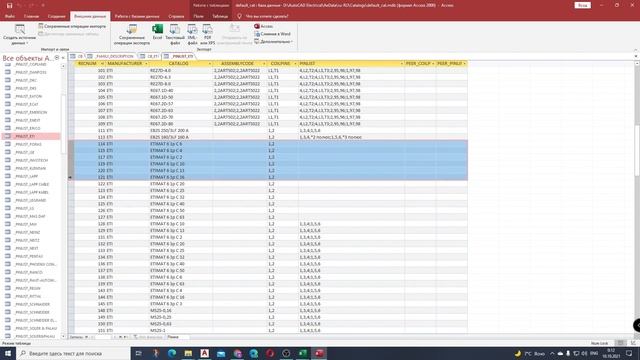Open Создать источник данных import menu
Image resolution: width=640 pixels, height=360 pixels.
[x=19, y=35]
